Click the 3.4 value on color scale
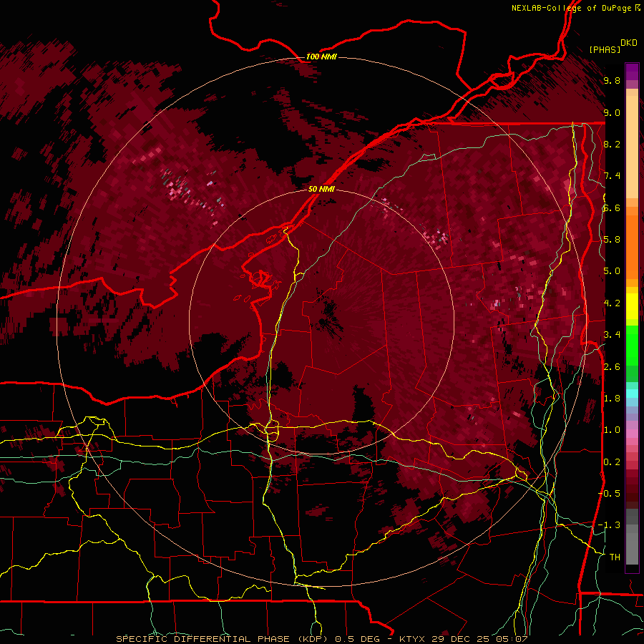This screenshot has height=644, width=644. click(x=612, y=335)
